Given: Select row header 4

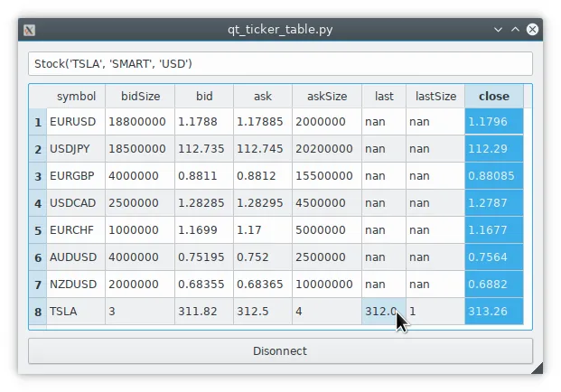Looking at the screenshot, I should pos(38,203).
